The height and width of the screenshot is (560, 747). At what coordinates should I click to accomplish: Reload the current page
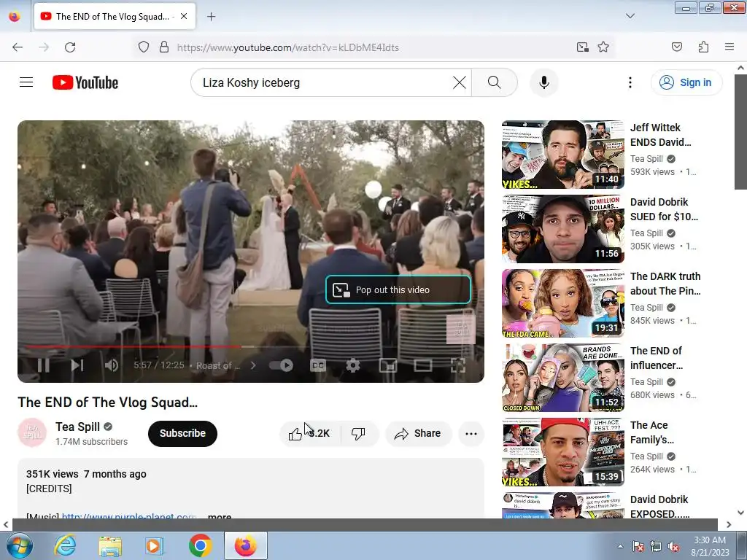(70, 47)
